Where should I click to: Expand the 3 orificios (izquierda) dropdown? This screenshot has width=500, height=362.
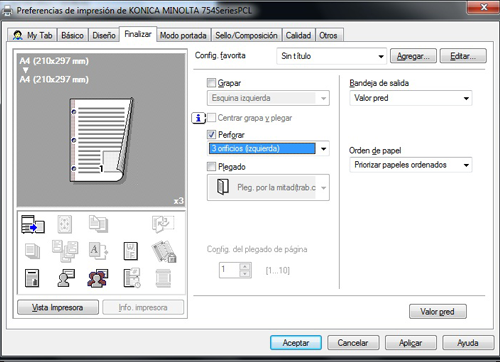pos(268,148)
